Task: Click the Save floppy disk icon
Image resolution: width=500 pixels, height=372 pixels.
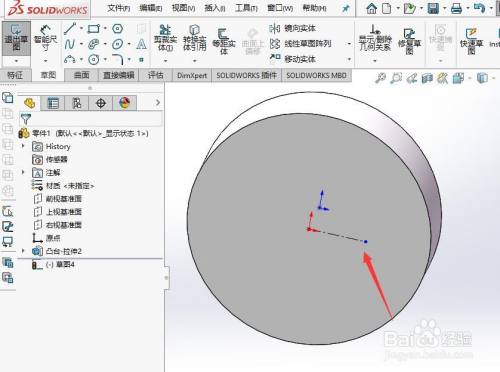Action: point(433,8)
